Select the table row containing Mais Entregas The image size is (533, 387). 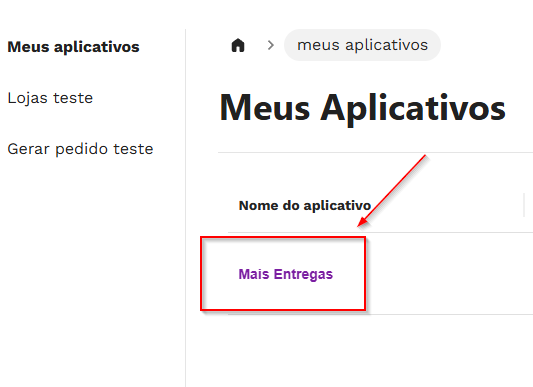click(x=380, y=274)
